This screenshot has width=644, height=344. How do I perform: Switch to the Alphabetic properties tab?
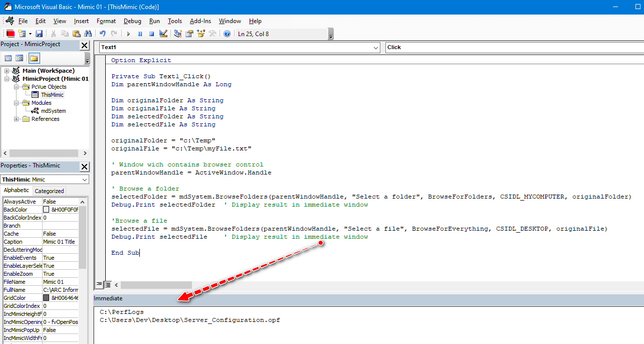coord(17,191)
